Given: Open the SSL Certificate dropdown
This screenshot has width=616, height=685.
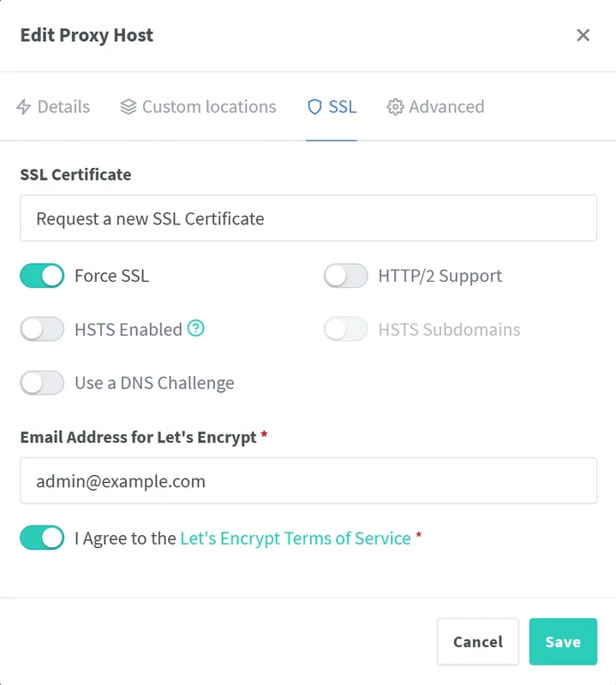Looking at the screenshot, I should 308,218.
